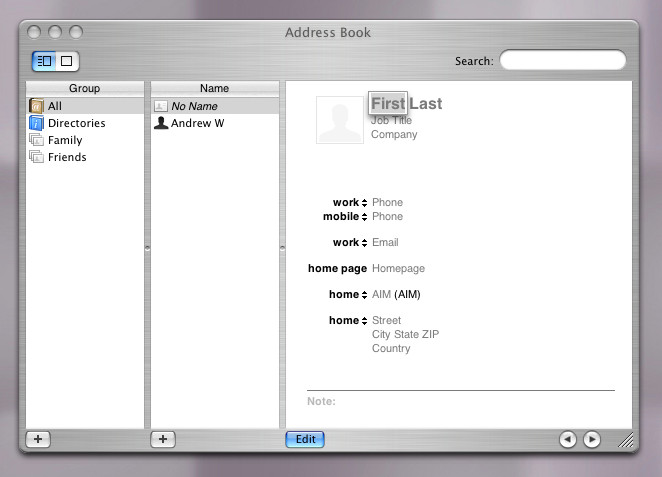Click the Note field
Viewport: 662px width, 477px height.
click(x=460, y=402)
